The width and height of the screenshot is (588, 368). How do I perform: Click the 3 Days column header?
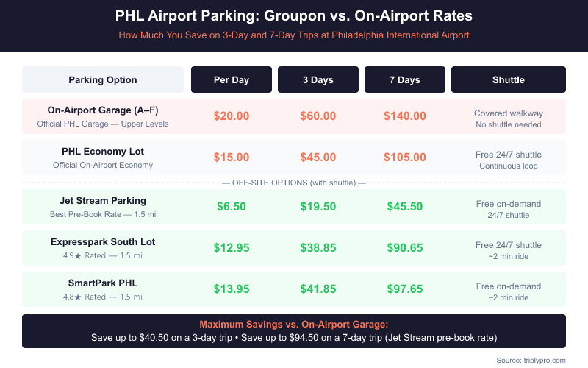[x=318, y=79]
